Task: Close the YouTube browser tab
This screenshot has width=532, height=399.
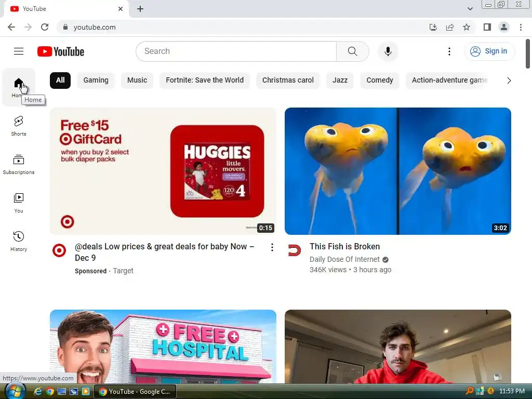Action: (121, 9)
